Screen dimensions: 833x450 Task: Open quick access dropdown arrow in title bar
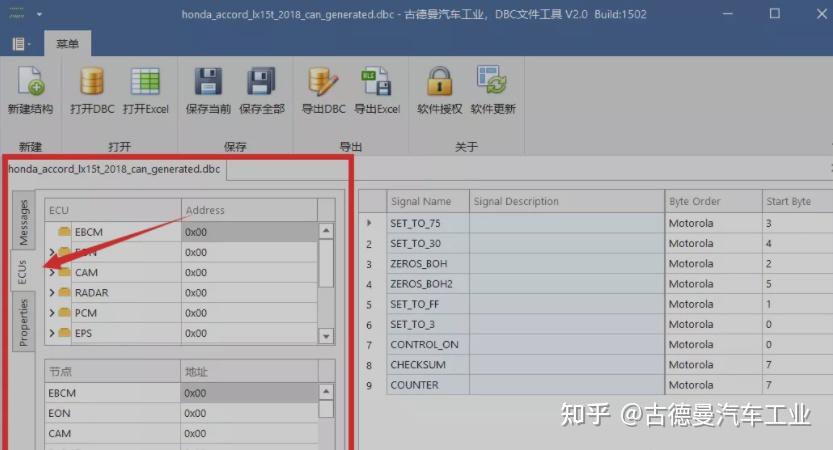[39, 14]
